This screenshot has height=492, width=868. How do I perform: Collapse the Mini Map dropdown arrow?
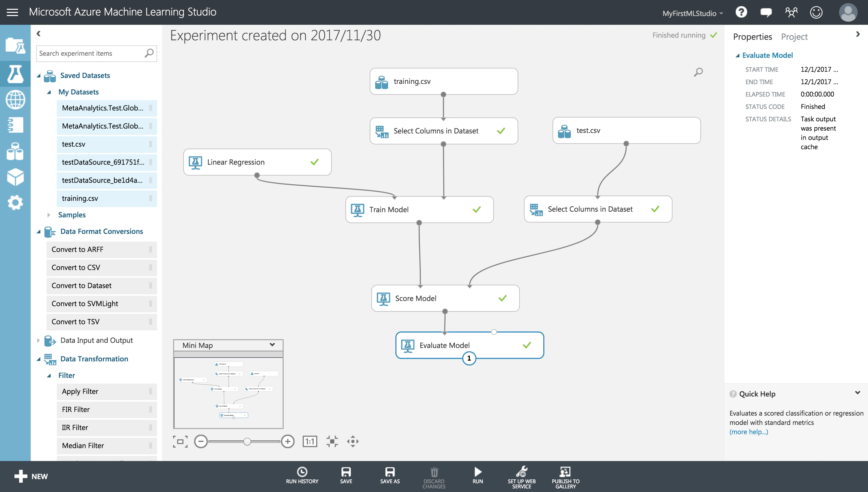click(272, 345)
